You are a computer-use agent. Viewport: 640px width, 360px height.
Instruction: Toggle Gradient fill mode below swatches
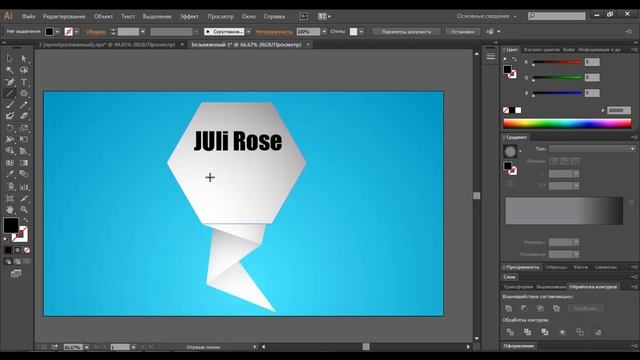point(18,250)
